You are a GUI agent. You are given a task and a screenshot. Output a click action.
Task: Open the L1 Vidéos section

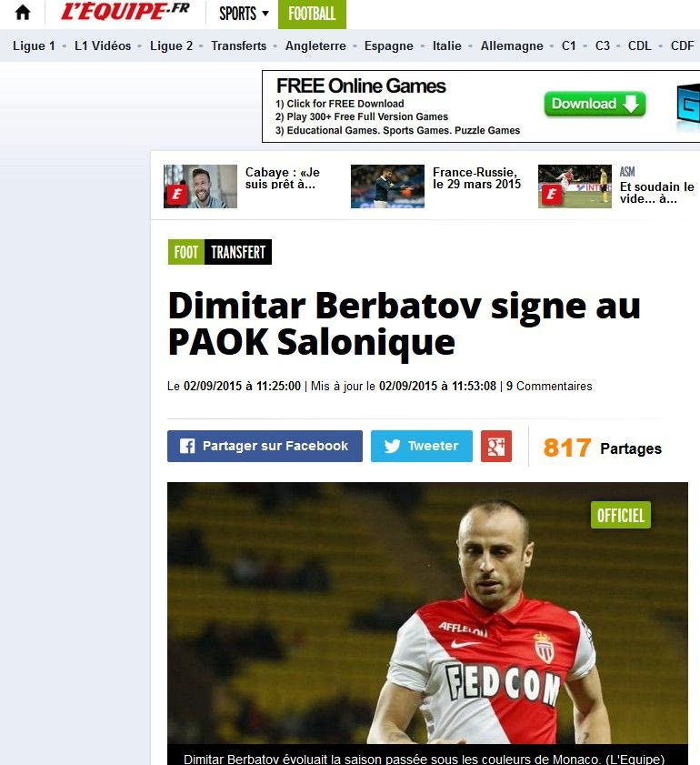click(x=103, y=45)
